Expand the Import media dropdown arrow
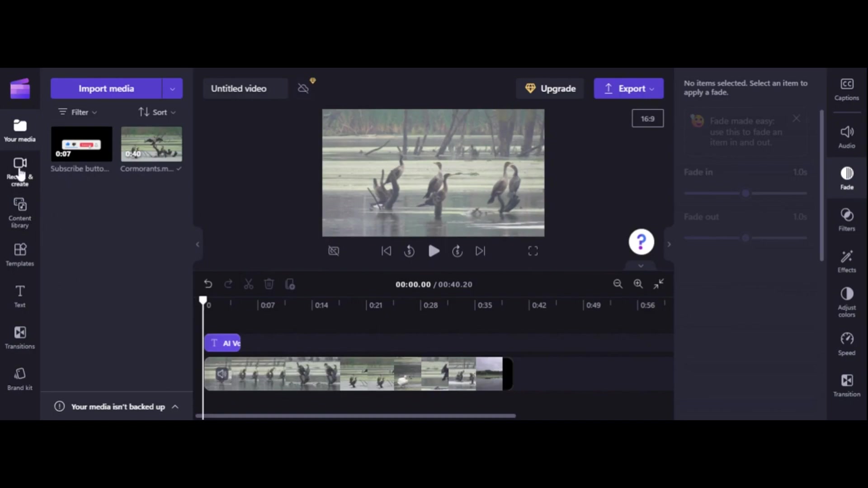The image size is (868, 488). (x=172, y=89)
